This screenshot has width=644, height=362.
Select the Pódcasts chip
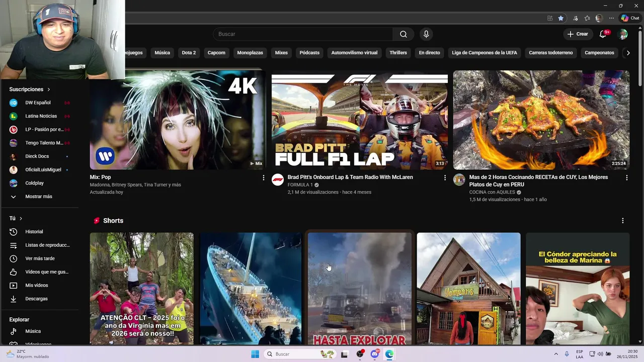click(x=309, y=52)
